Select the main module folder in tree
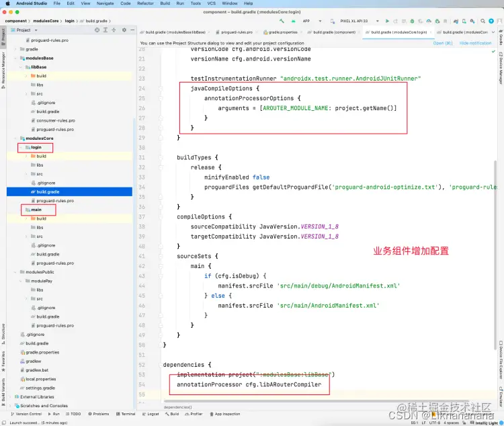The image size is (504, 426). [x=36, y=210]
